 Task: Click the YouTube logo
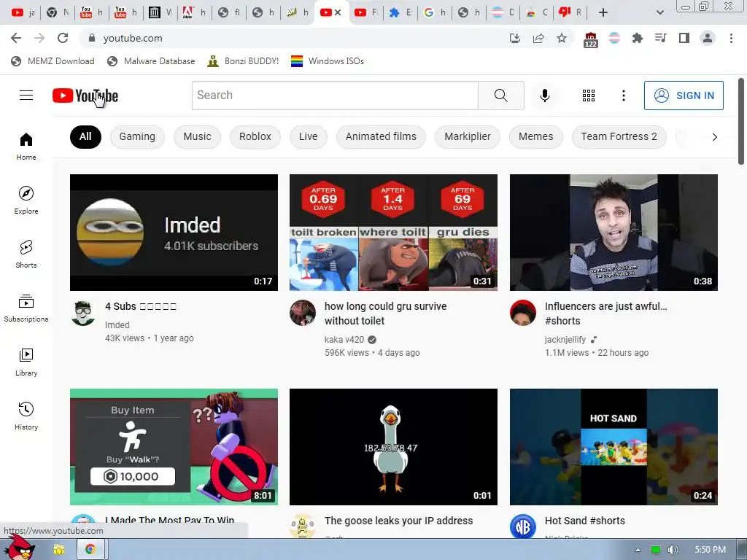85,96
